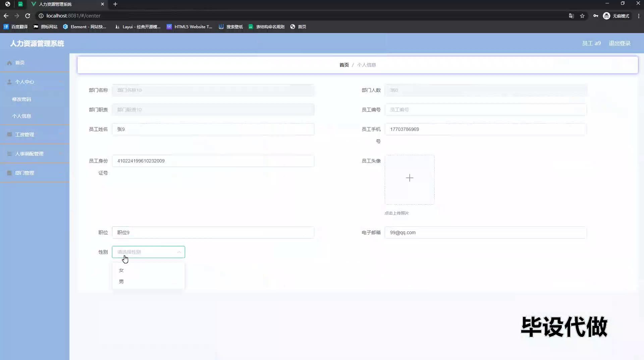Screen dimensions: 644x360
Task: Select 男 from gender options
Action: pos(121,282)
